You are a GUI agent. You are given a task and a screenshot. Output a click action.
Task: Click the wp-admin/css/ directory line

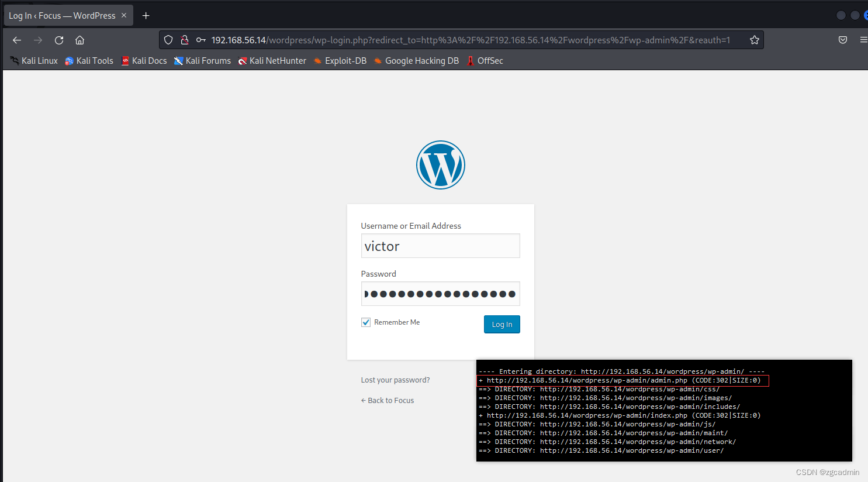[599, 389]
